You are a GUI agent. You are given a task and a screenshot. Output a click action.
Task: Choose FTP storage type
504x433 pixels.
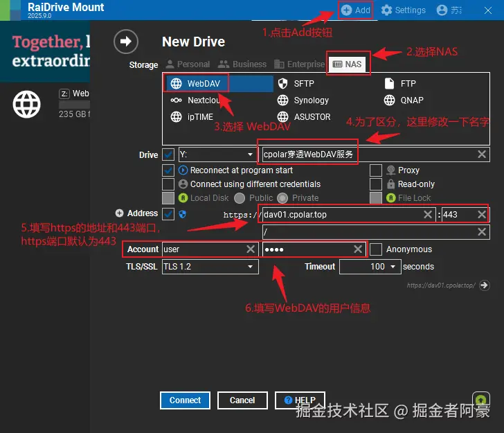point(400,84)
